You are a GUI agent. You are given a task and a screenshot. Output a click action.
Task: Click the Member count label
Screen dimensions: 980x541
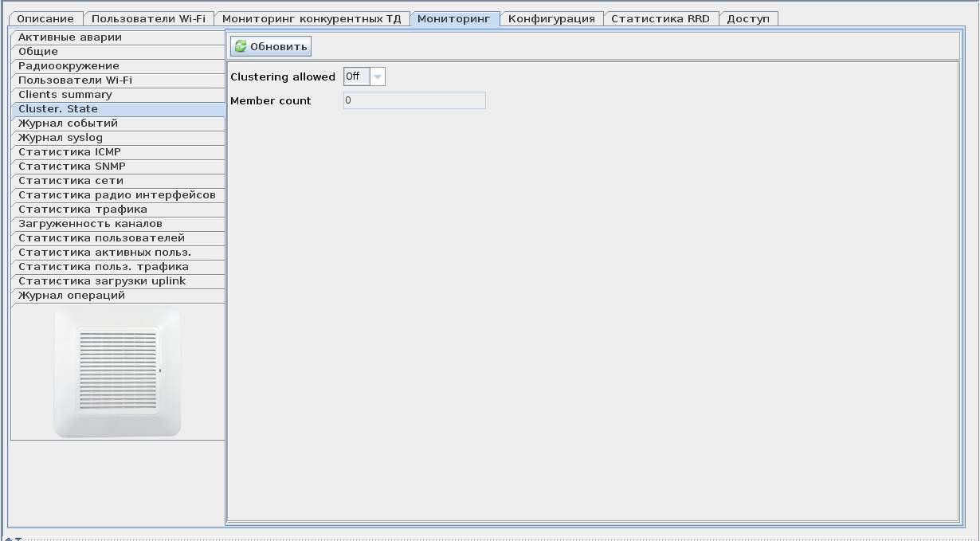click(271, 101)
